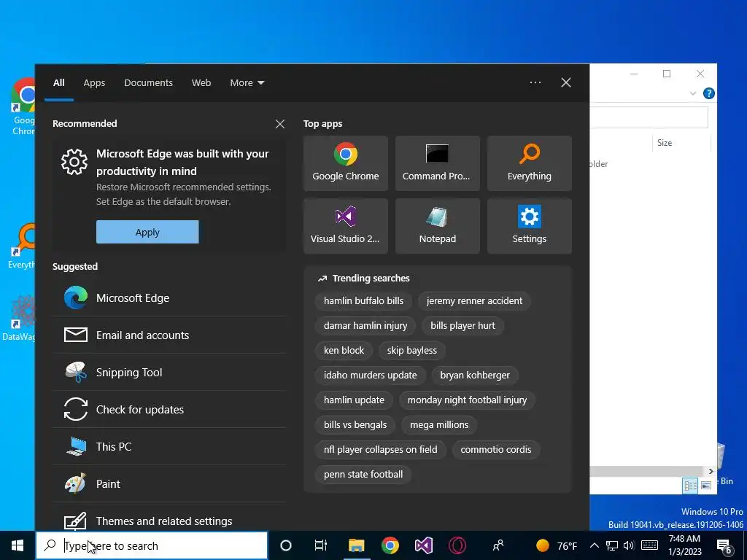Click horizontal scrollbar right arrow in File Explorer window
This screenshot has height=560, width=747.
711,472
